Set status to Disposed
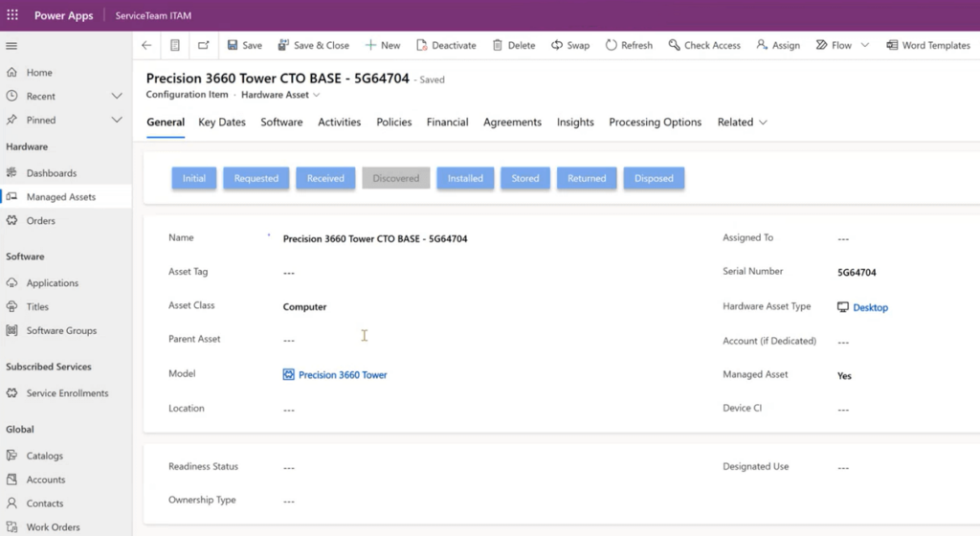The width and height of the screenshot is (980, 536). [x=654, y=178]
